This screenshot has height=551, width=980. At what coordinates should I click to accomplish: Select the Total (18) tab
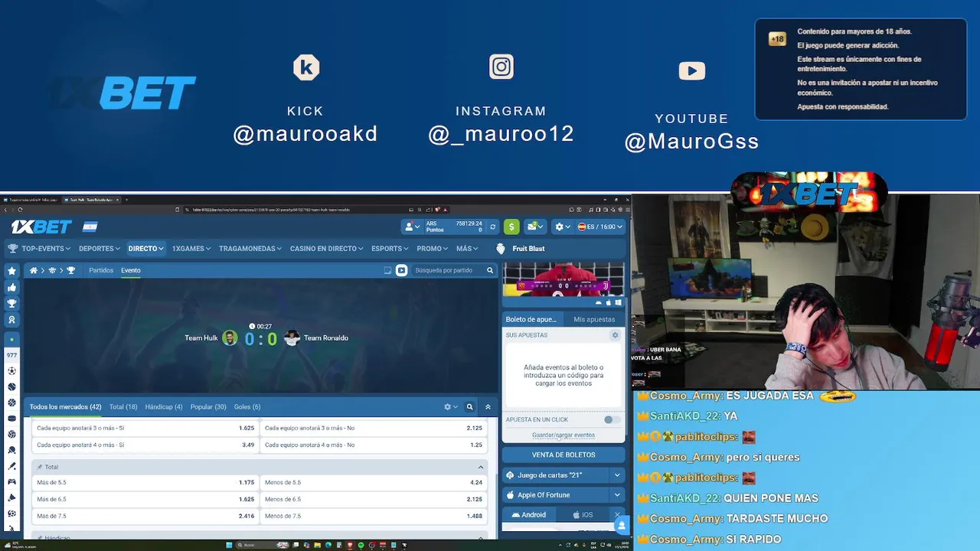pos(123,407)
